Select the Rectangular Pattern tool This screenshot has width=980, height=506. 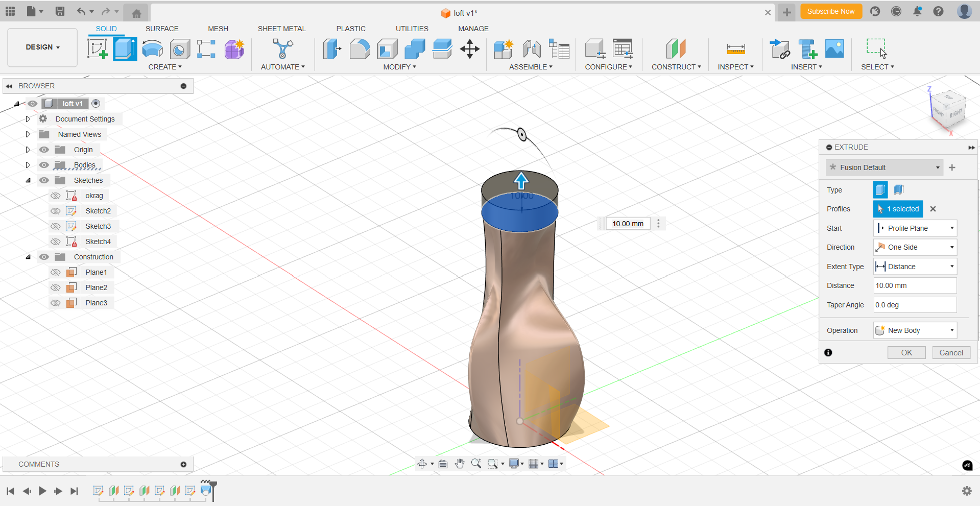(206, 49)
